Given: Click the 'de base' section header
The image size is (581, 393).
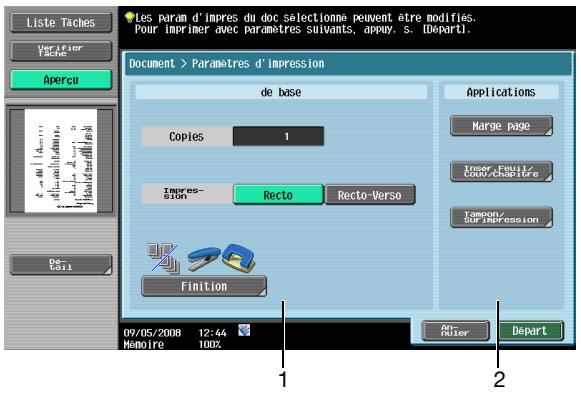Looking at the screenshot, I should pos(281,92).
